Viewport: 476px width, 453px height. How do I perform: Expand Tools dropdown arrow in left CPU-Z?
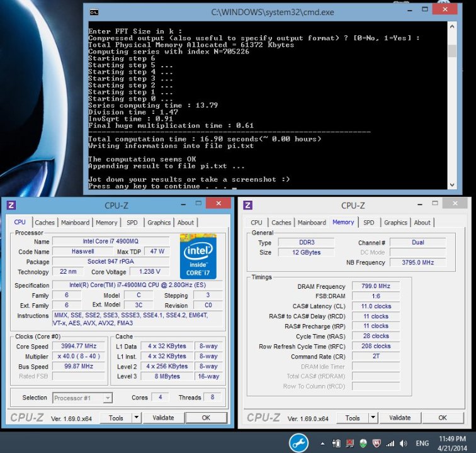pyautogui.click(x=137, y=418)
